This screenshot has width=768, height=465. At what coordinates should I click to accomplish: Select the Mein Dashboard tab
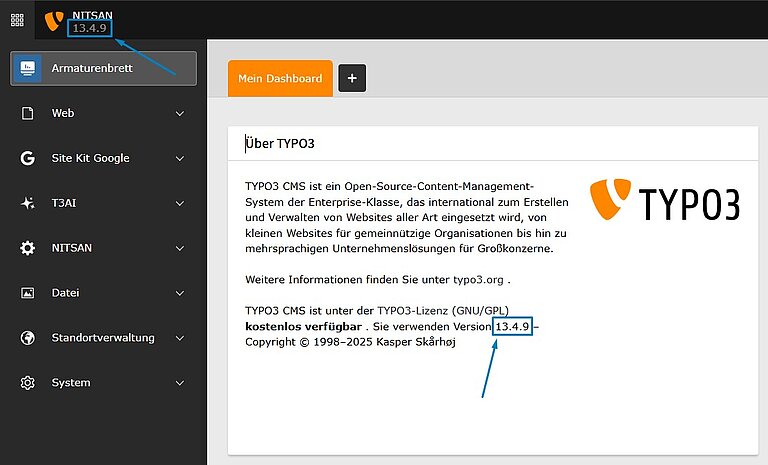click(x=280, y=78)
